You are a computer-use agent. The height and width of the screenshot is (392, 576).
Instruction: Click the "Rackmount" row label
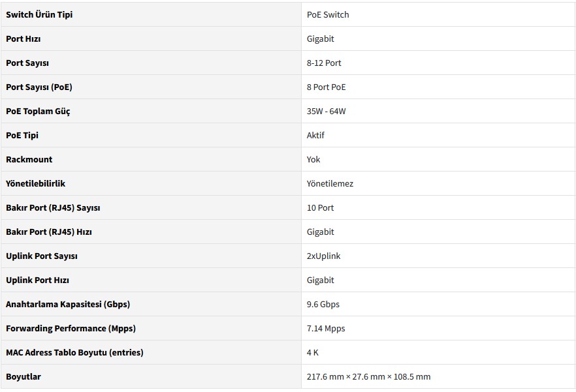29,159
